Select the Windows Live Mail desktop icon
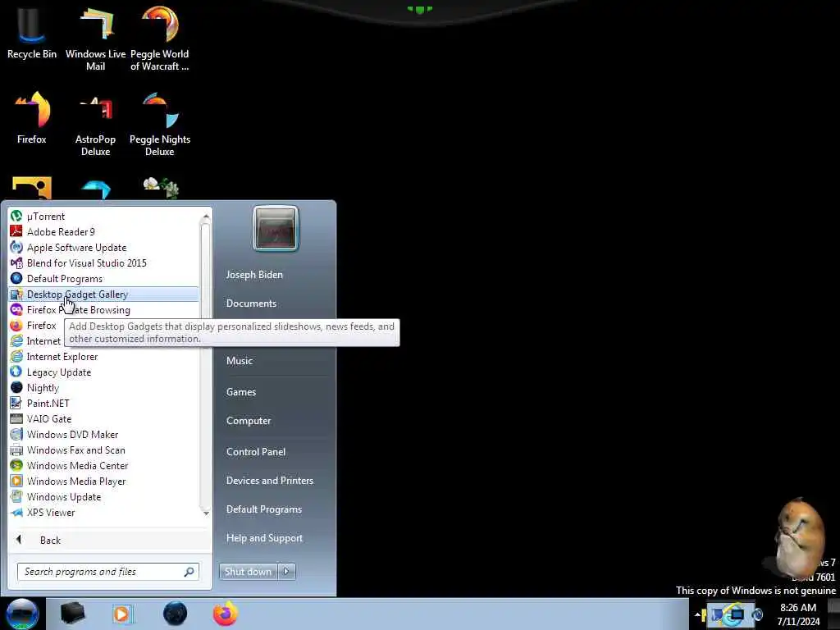The width and height of the screenshot is (840, 630). click(95, 39)
